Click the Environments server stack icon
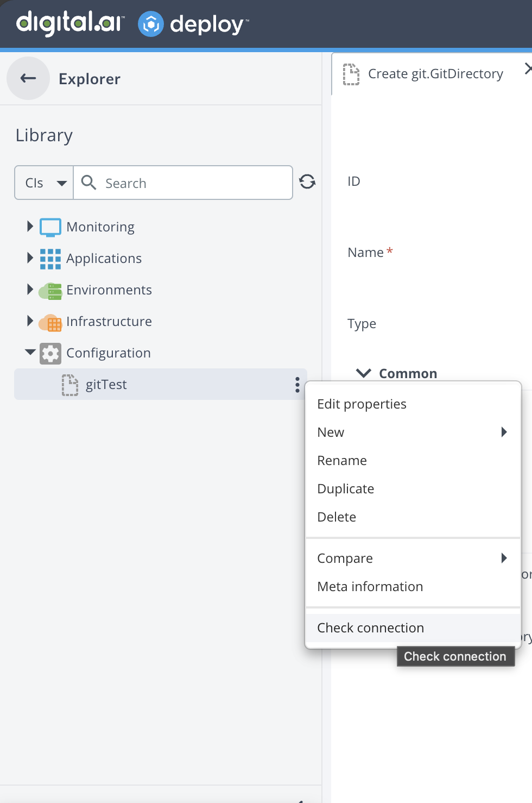 (50, 290)
